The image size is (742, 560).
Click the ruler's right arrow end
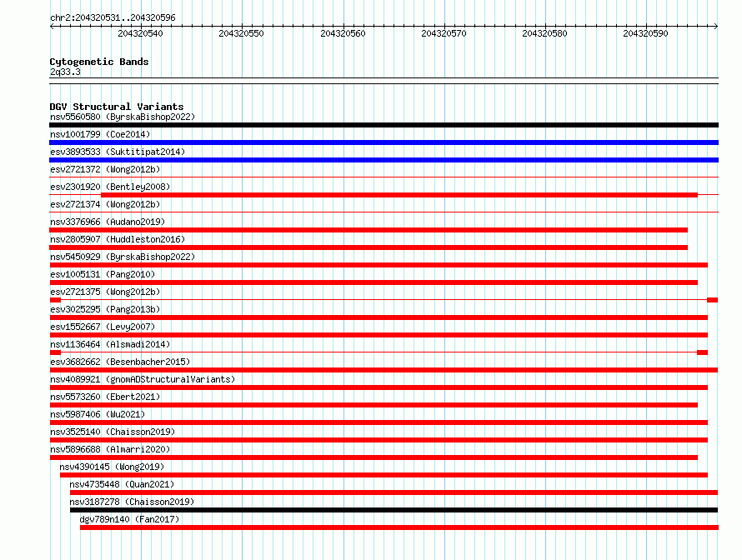click(x=716, y=26)
